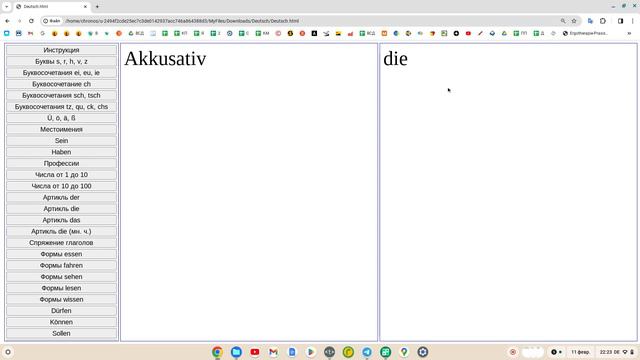
Task: Open the Формы lesen lesson
Action: pyautogui.click(x=61, y=288)
